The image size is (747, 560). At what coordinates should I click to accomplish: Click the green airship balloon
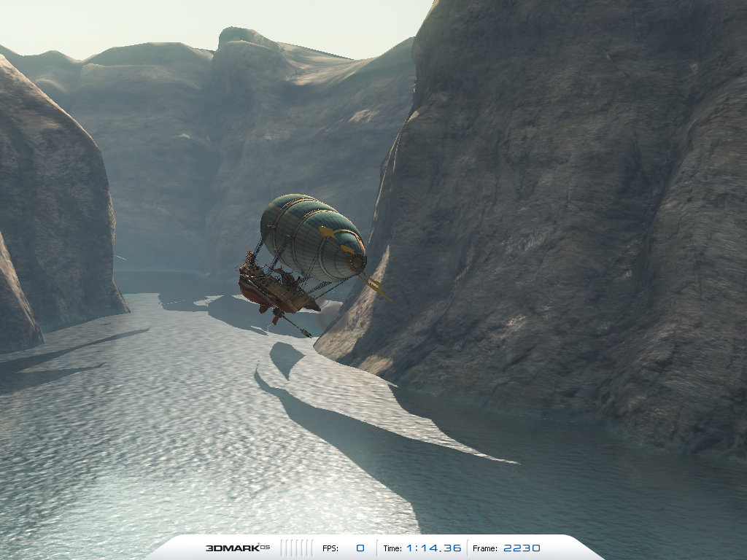click(313, 238)
